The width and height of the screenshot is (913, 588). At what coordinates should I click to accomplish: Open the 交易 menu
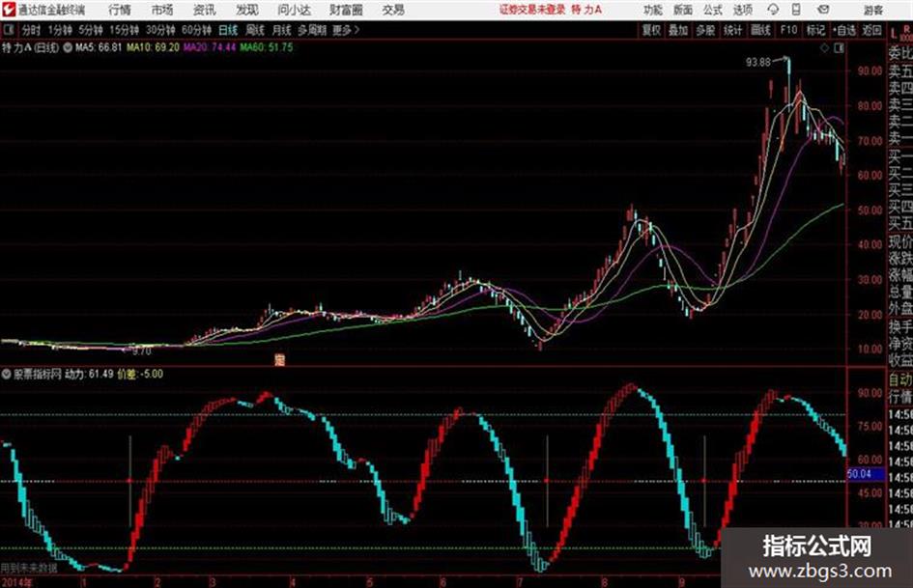click(393, 10)
